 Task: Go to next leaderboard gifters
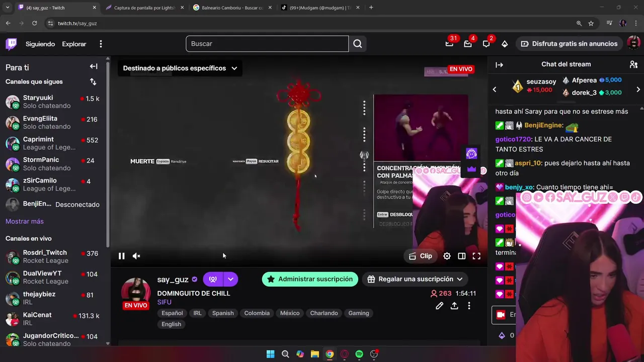click(638, 89)
